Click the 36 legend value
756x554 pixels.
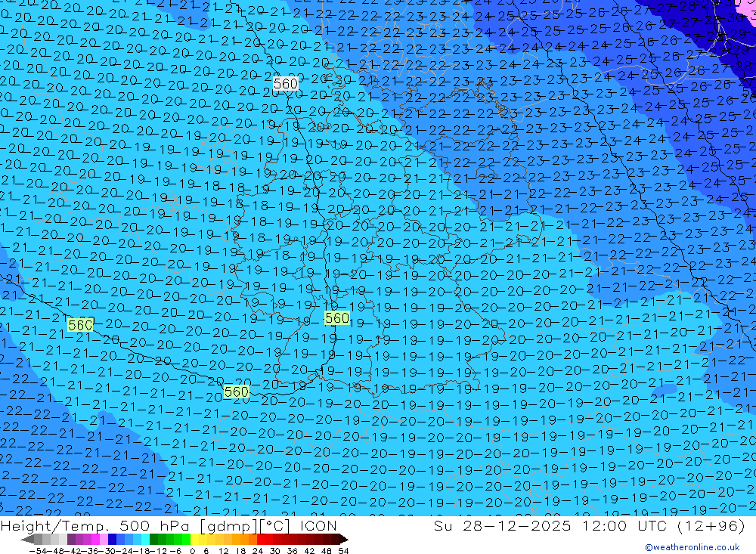[x=292, y=551]
